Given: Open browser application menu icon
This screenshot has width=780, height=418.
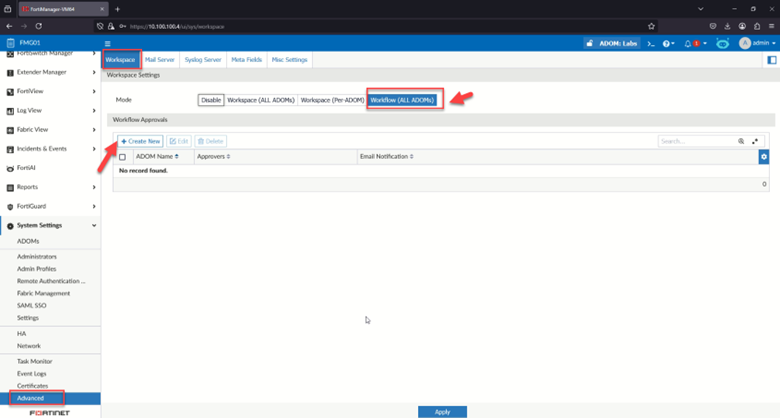Looking at the screenshot, I should (771, 26).
